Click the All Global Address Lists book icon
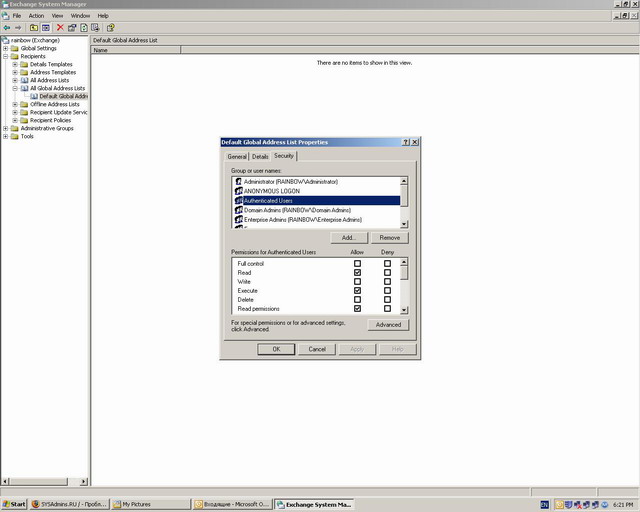 24,88
